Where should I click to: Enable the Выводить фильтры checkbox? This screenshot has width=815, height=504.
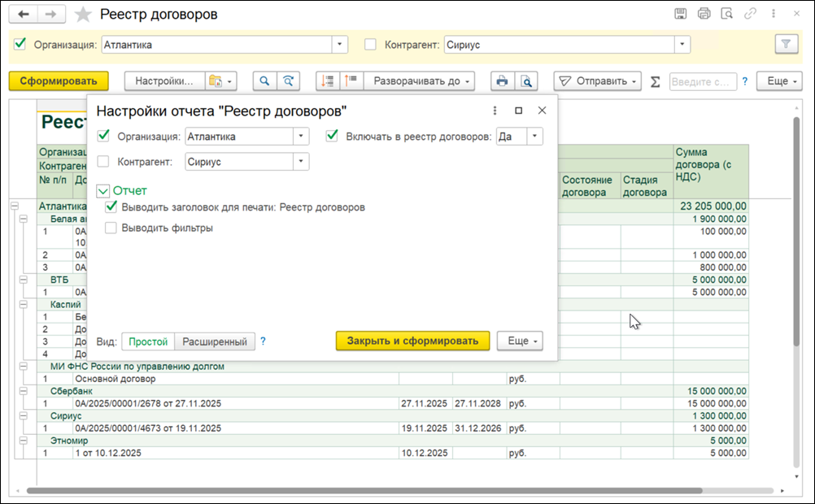pos(111,228)
